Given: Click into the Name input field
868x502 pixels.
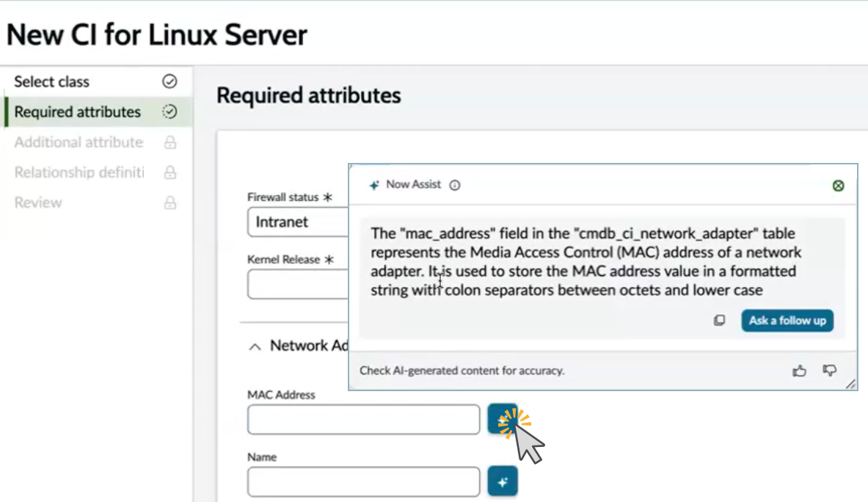Looking at the screenshot, I should [x=364, y=481].
